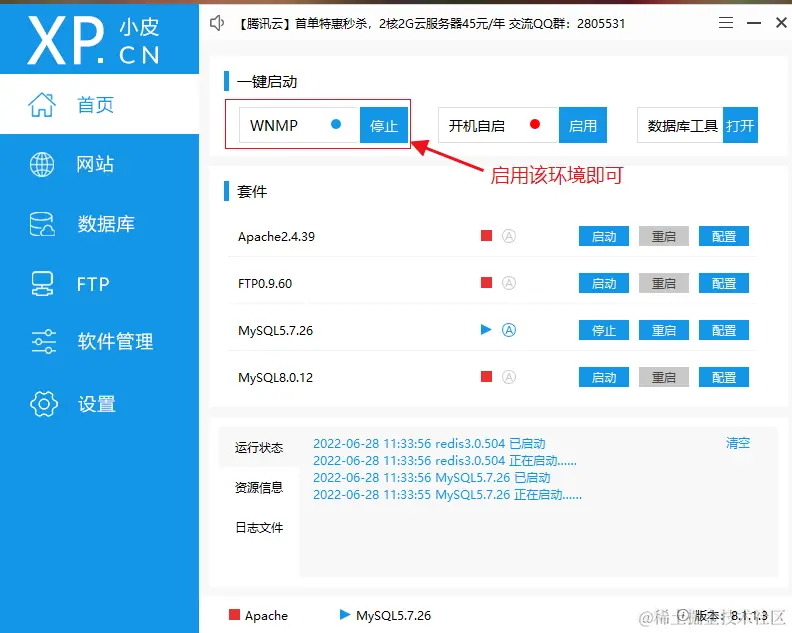The image size is (792, 633).
Task: Toggle MySQL8.0.12 auto-start A icon
Action: click(x=509, y=377)
